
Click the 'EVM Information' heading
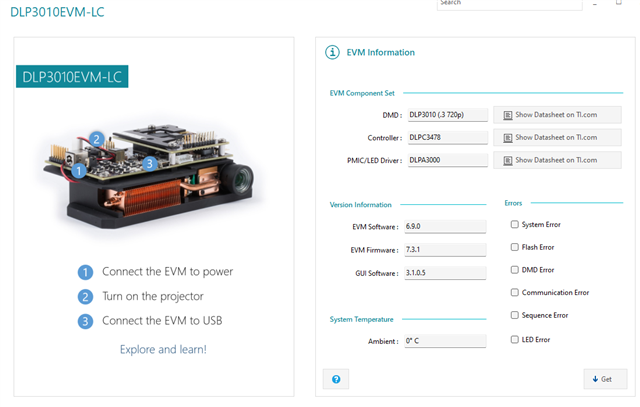tap(380, 53)
